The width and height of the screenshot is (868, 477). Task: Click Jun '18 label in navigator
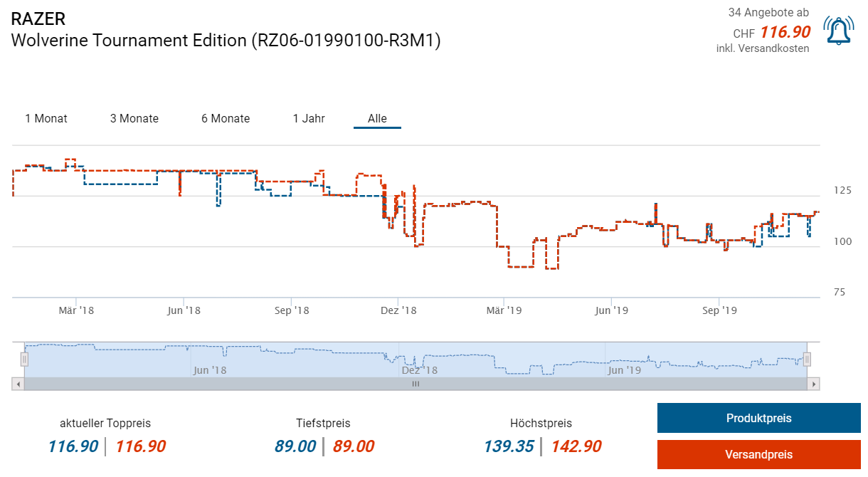[x=209, y=370]
